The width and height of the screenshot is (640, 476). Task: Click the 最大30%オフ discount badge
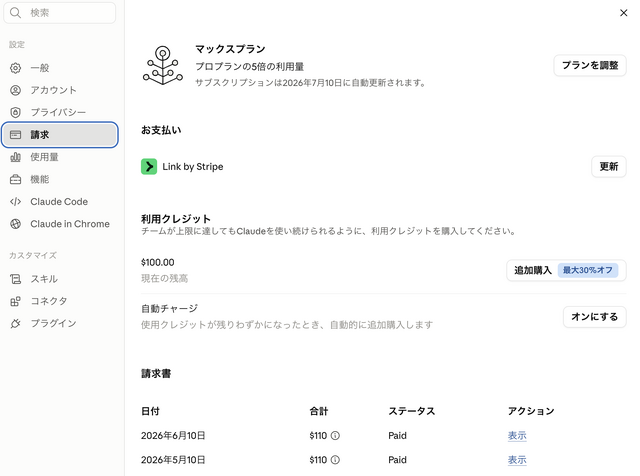coord(588,270)
